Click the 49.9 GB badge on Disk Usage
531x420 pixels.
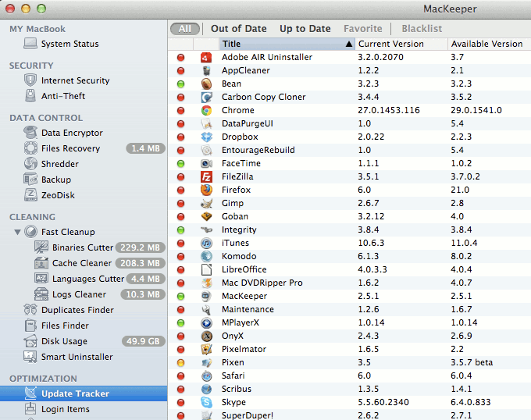(x=143, y=341)
